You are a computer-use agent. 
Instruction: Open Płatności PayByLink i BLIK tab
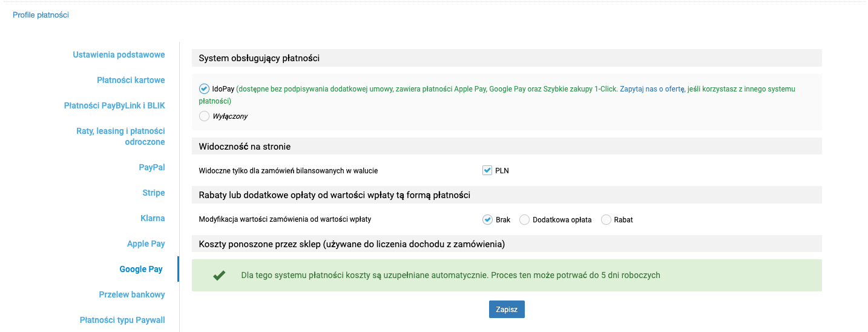[114, 105]
